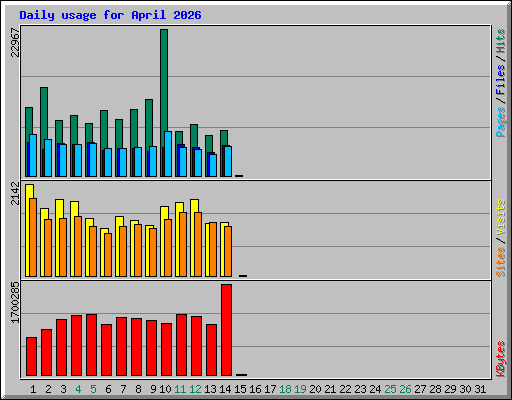The image size is (512, 400).
Task: Click the cyan Pages bar for day 10
Action: [168, 154]
